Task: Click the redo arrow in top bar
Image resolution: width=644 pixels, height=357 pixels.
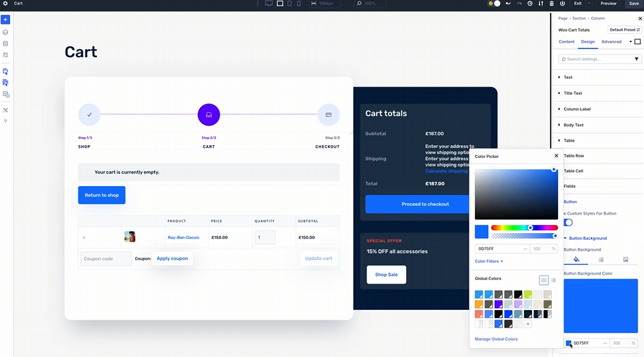Action: [x=519, y=3]
